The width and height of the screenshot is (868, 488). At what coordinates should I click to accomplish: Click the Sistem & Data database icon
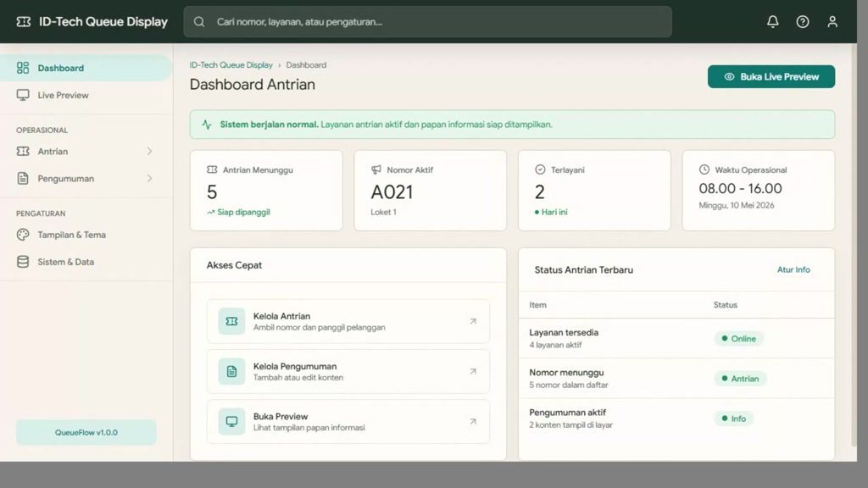(23, 262)
